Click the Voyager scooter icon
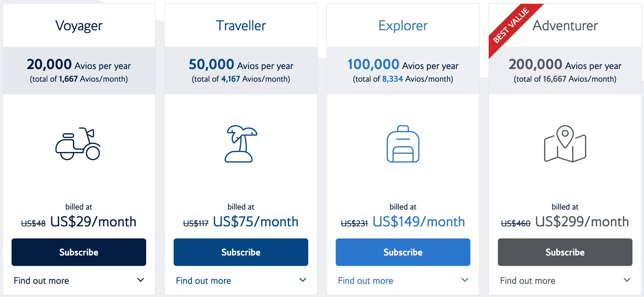The image size is (644, 297). [78, 144]
